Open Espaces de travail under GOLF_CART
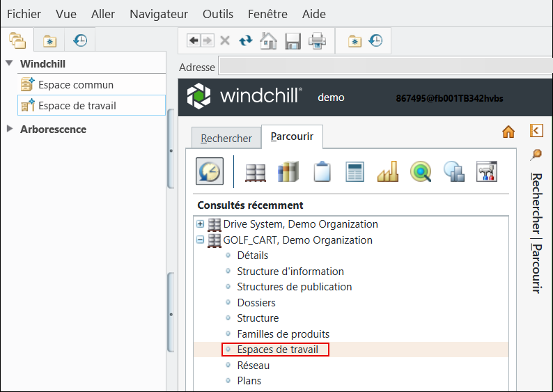Screen dimensions: 553x392 tap(278, 350)
